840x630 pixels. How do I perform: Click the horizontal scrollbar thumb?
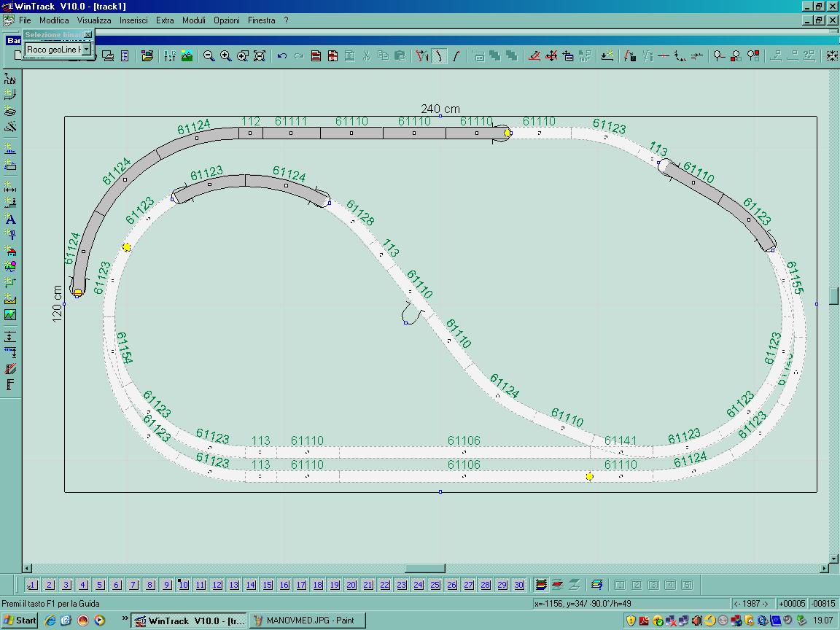(x=425, y=569)
